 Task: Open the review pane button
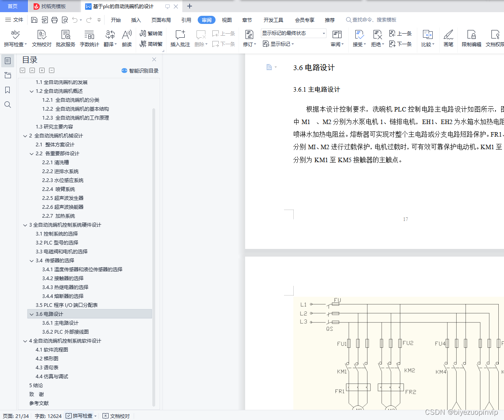(x=337, y=39)
